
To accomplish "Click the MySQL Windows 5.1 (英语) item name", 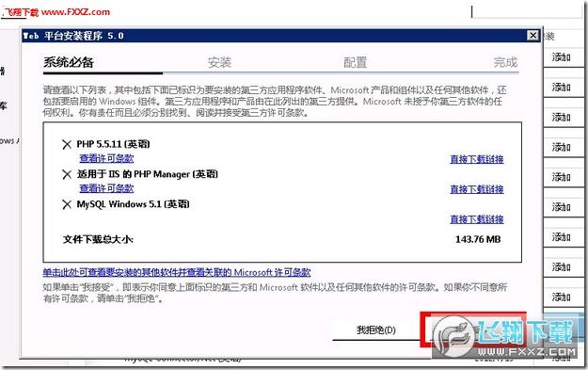I will tap(134, 204).
